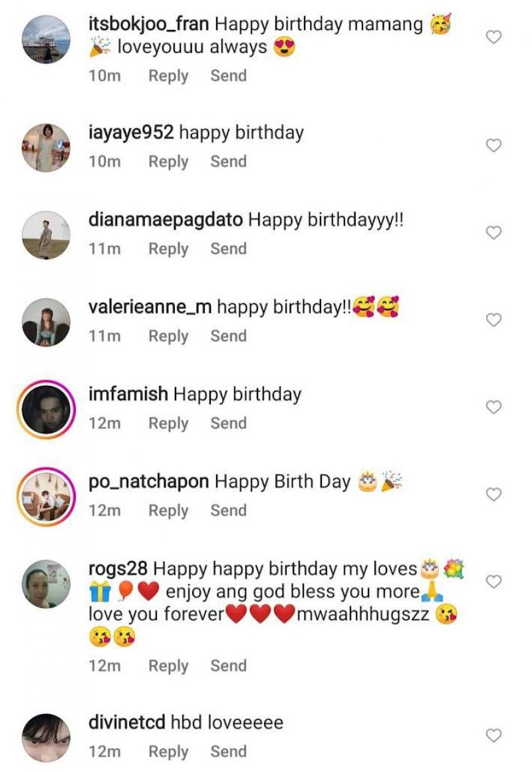View po_natchapon's story ring avatar

pyautogui.click(x=46, y=496)
